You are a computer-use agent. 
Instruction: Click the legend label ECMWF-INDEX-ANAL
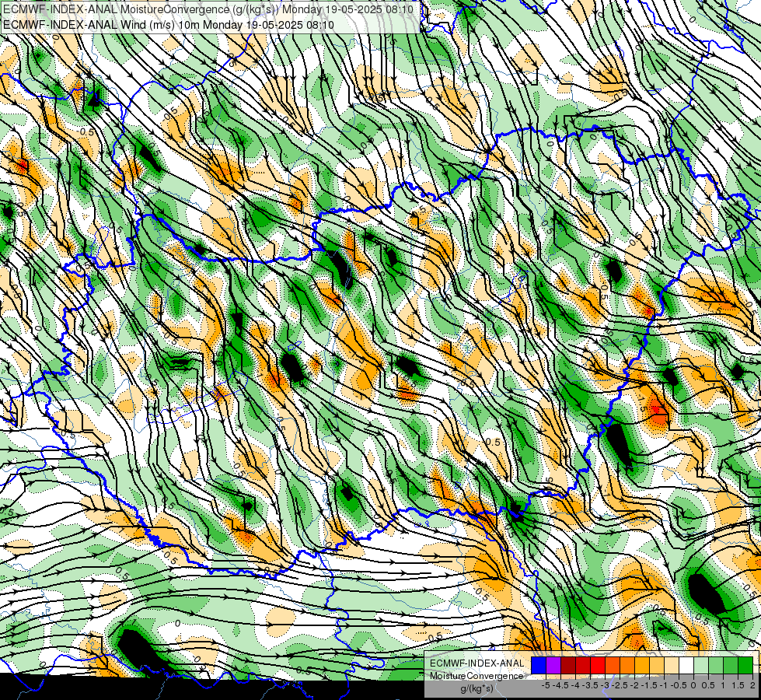[477, 663]
